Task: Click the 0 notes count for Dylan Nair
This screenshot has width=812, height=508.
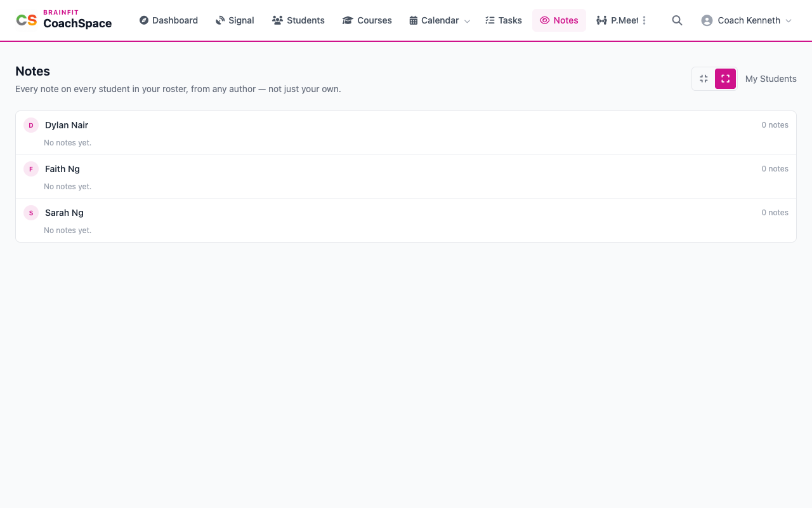Action: coord(775,125)
